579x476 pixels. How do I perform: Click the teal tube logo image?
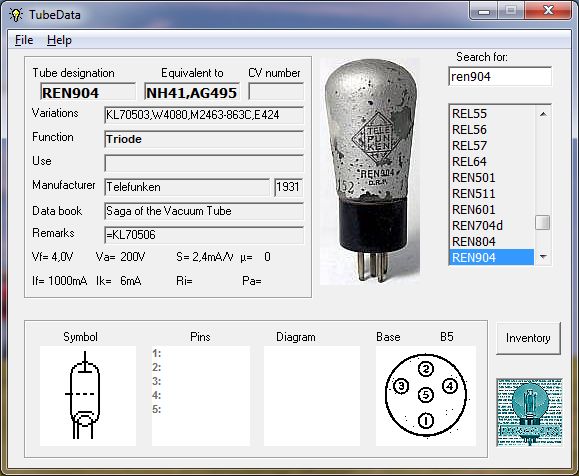[x=529, y=412]
